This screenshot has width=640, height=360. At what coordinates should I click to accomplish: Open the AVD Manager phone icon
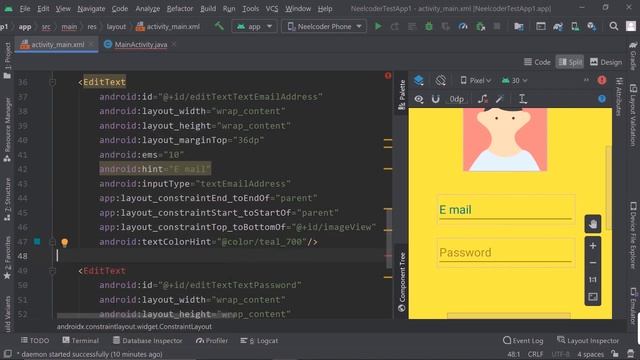575,27
